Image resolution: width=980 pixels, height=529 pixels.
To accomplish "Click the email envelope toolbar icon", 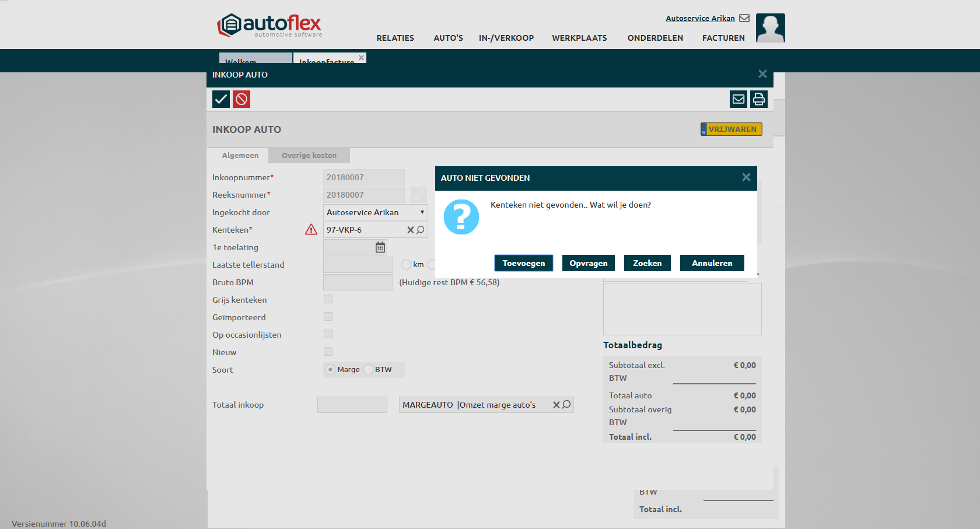I will click(738, 99).
